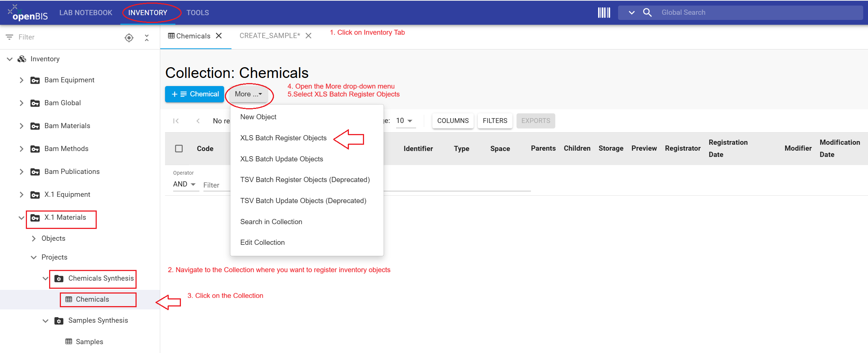Click the Chemicals Synthesis project icon
This screenshot has width=868, height=353.
point(59,279)
